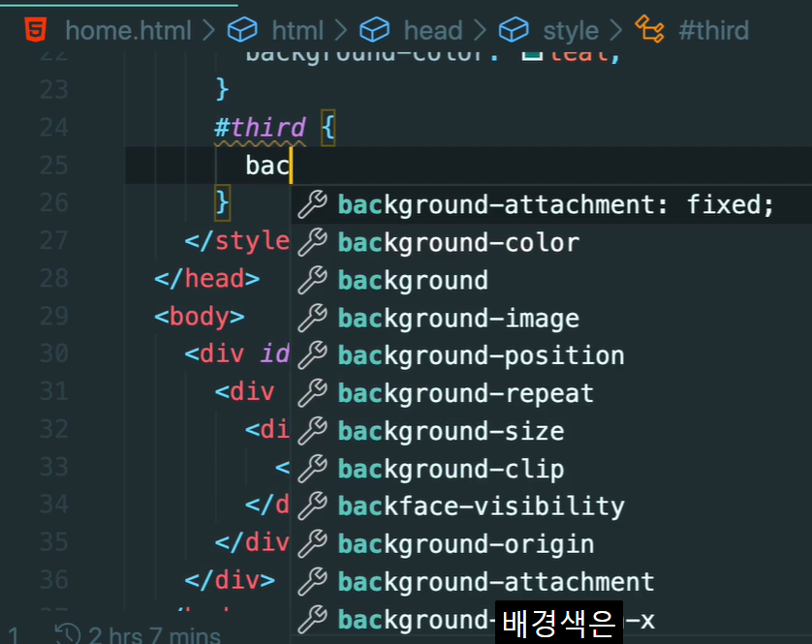Choose background-origin suggestion
The height and width of the screenshot is (644, 812).
click(x=551, y=544)
